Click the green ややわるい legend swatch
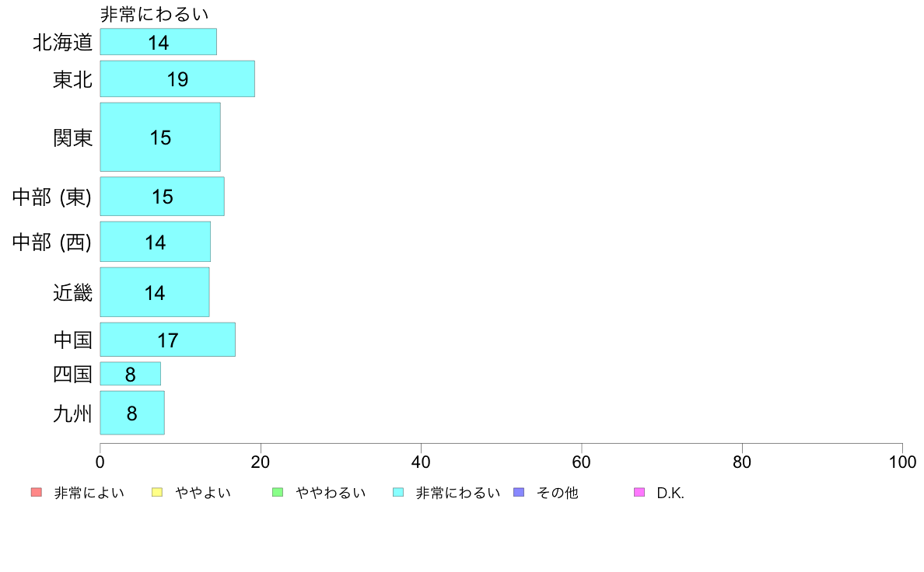 (x=278, y=493)
